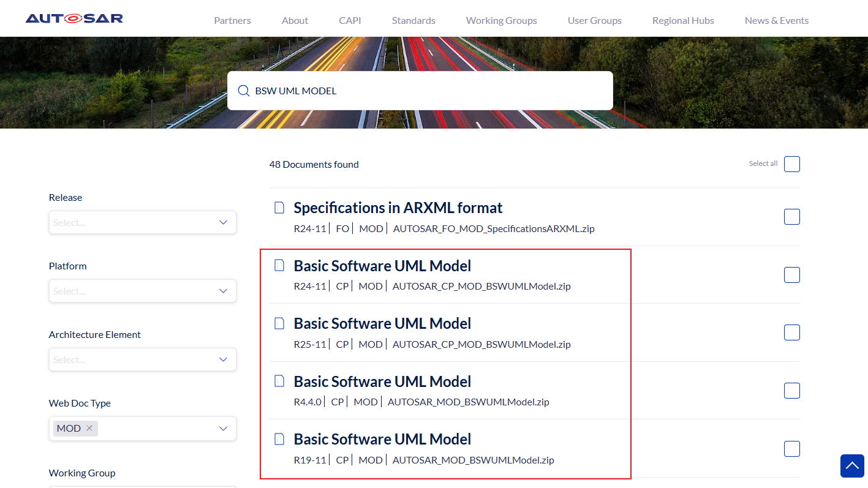This screenshot has height=488, width=868.
Task: Click the document icon in the R19-11 Basic Software UML Model row
Action: pyautogui.click(x=279, y=439)
